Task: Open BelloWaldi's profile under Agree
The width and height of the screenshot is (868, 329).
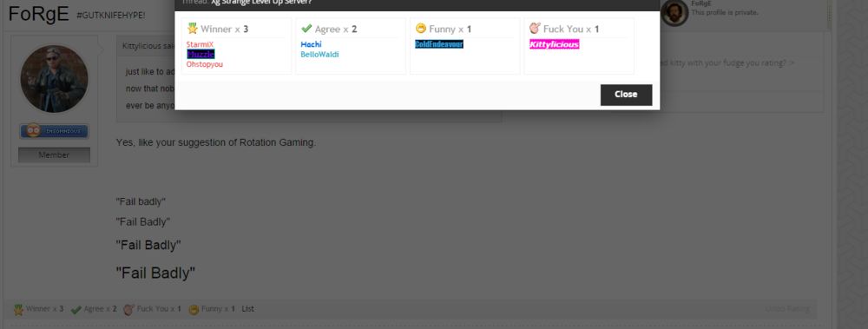Action: [x=319, y=55]
